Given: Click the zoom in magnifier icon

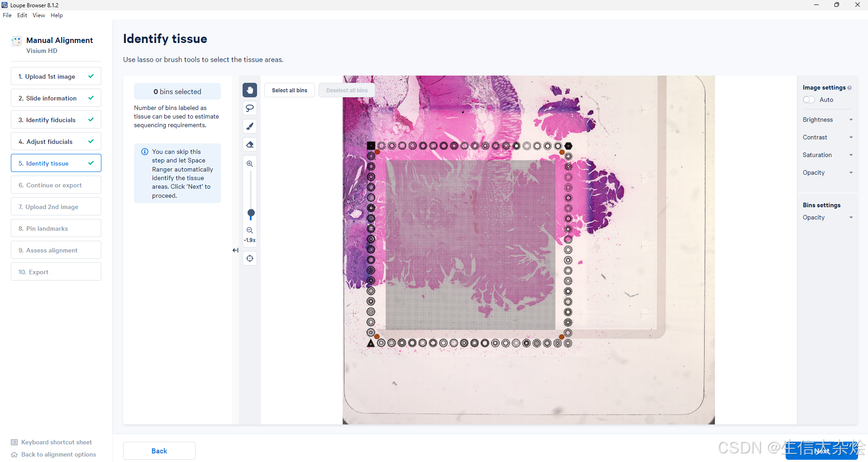Looking at the screenshot, I should (x=250, y=164).
